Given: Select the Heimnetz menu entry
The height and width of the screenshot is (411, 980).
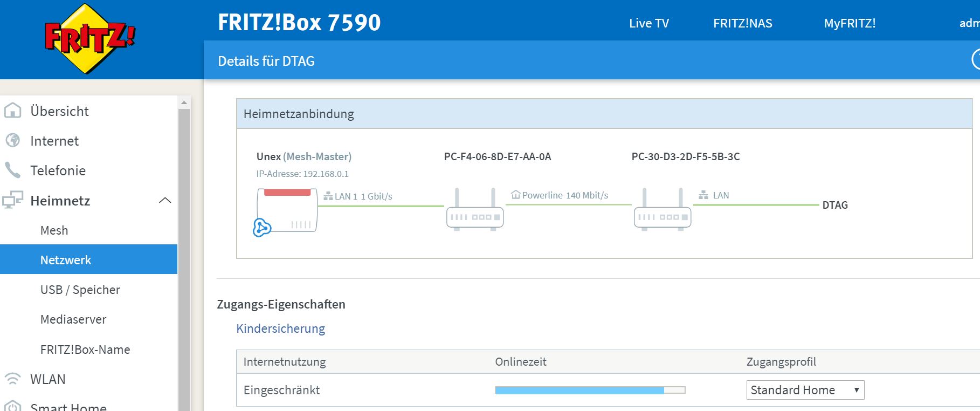Looking at the screenshot, I should [60, 201].
